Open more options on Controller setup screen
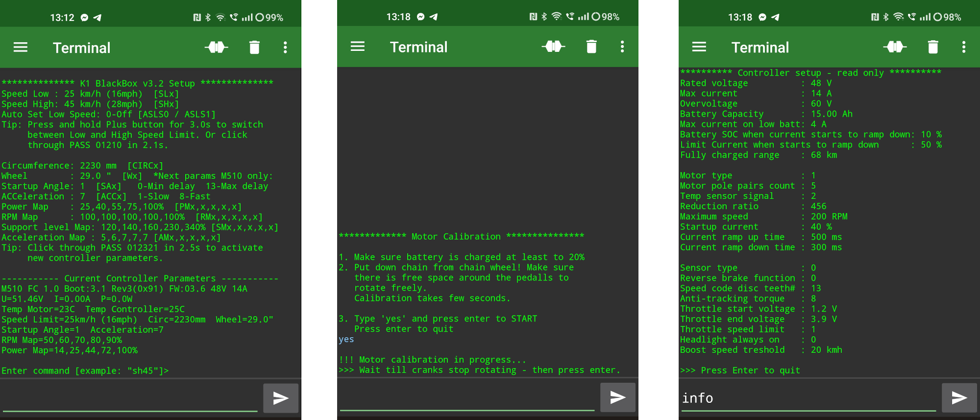Viewport: 980px width, 420px height. pyautogui.click(x=964, y=47)
